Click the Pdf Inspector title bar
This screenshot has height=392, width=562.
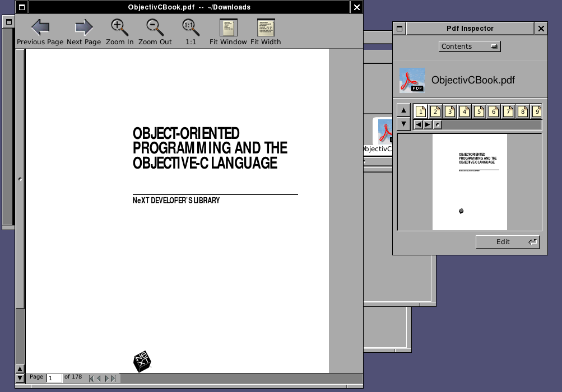[470, 29]
